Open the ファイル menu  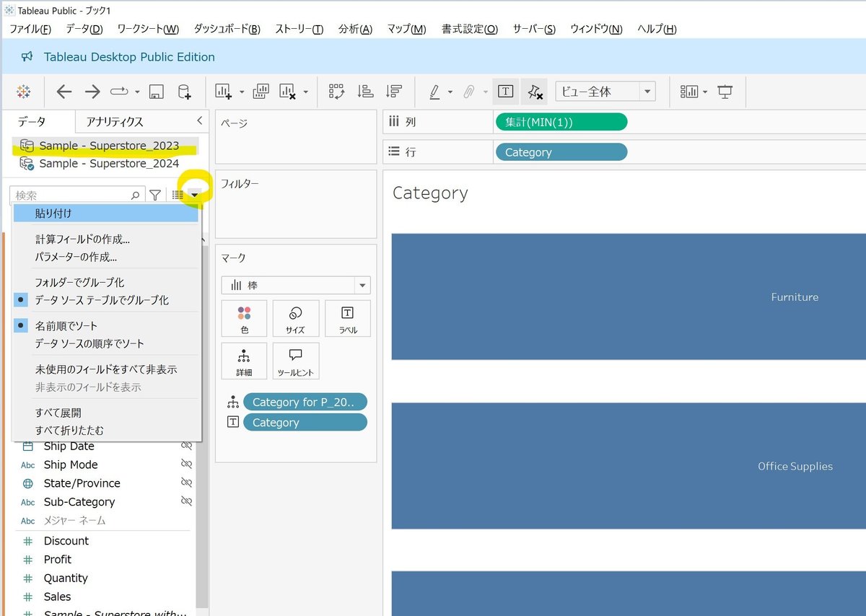coord(30,29)
